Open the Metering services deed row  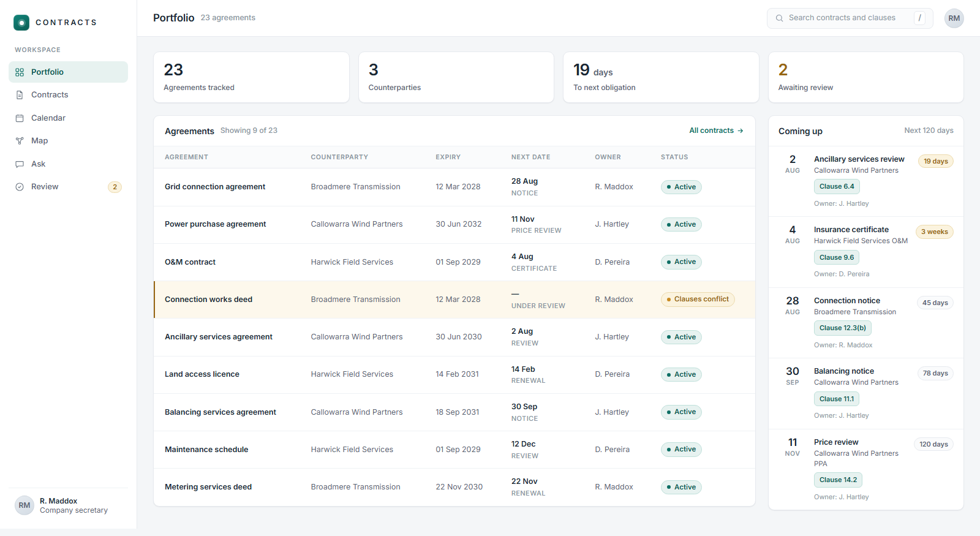[x=454, y=487]
